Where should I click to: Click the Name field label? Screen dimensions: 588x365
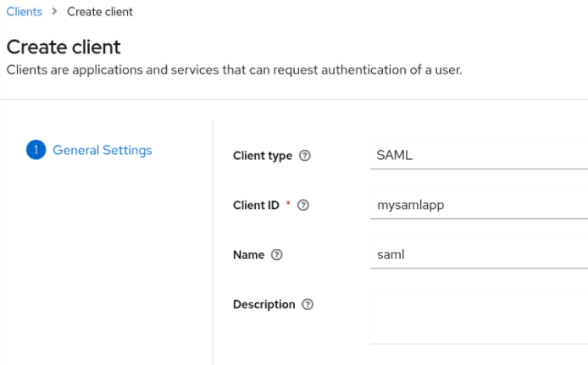[x=248, y=255]
